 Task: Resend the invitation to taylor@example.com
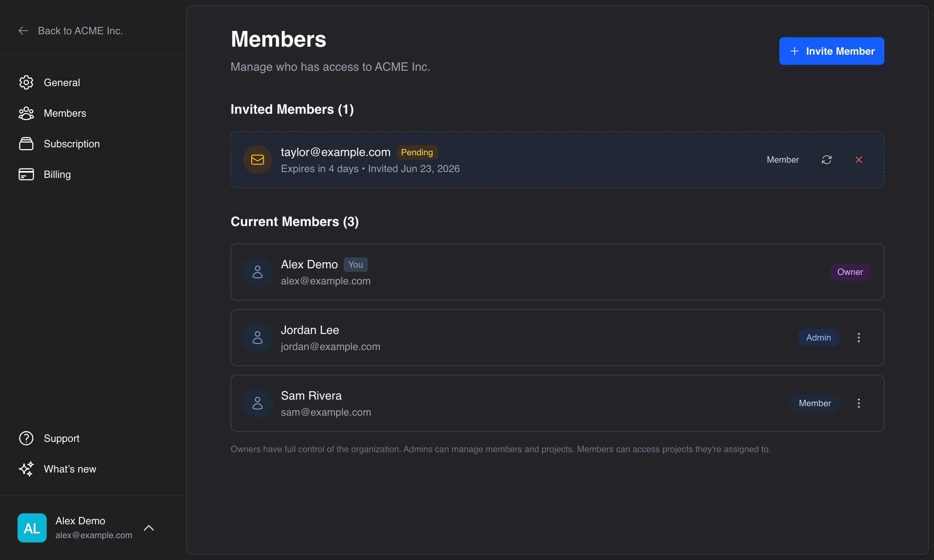[826, 160]
